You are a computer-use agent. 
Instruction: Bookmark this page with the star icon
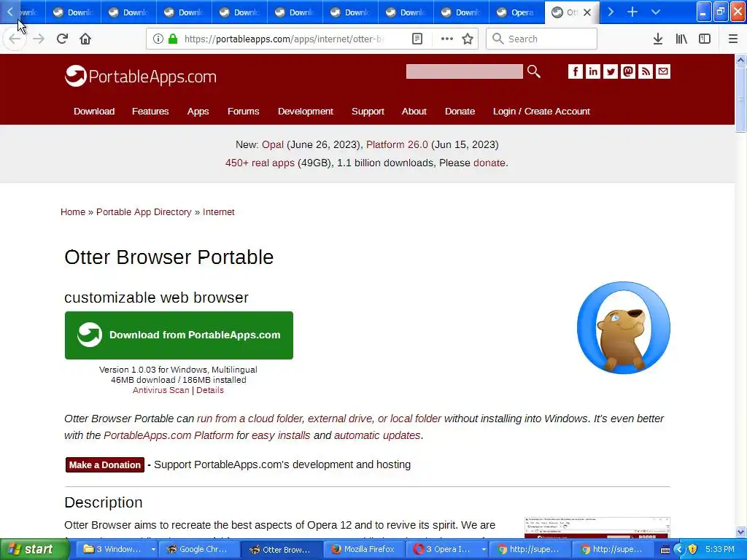click(x=468, y=39)
